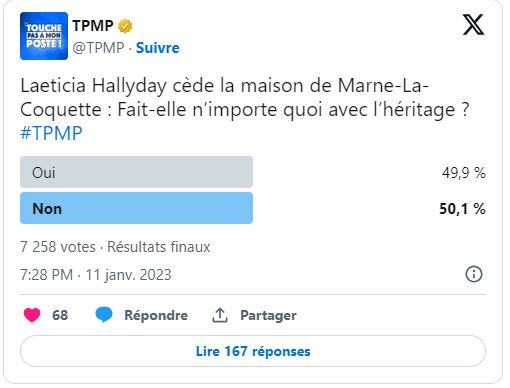510x388 pixels.
Task: Click the TPMP display name
Action: click(x=93, y=26)
